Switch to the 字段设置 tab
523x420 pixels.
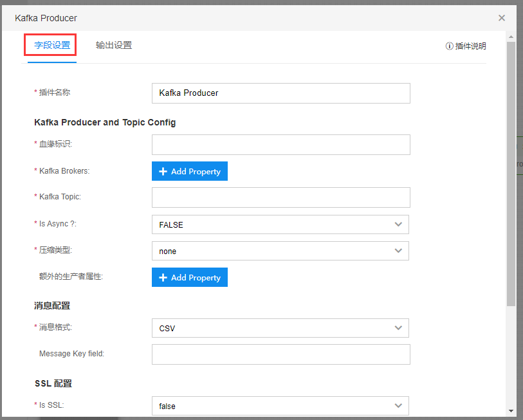click(52, 45)
